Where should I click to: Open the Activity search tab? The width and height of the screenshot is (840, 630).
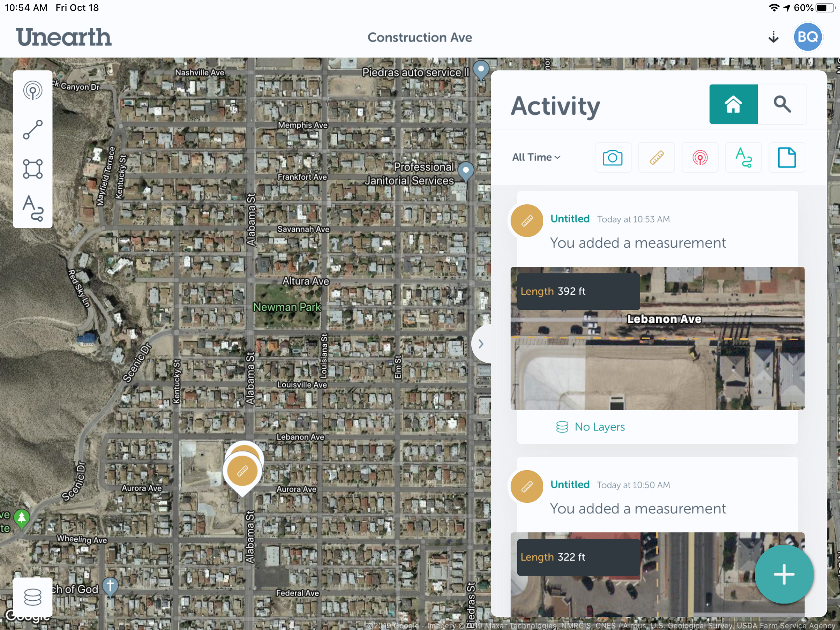(x=782, y=104)
